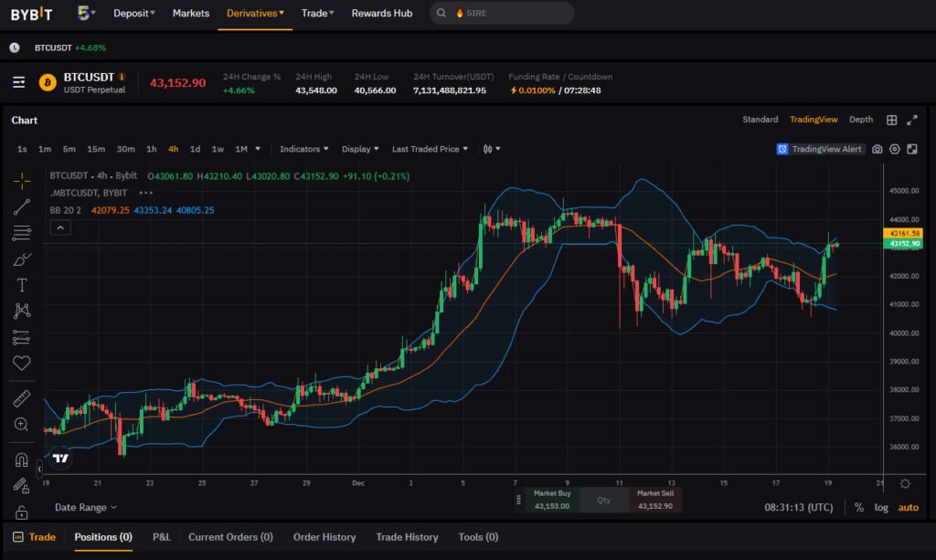Open the Indicators dropdown
Screen dimensions: 936x560
[303, 149]
